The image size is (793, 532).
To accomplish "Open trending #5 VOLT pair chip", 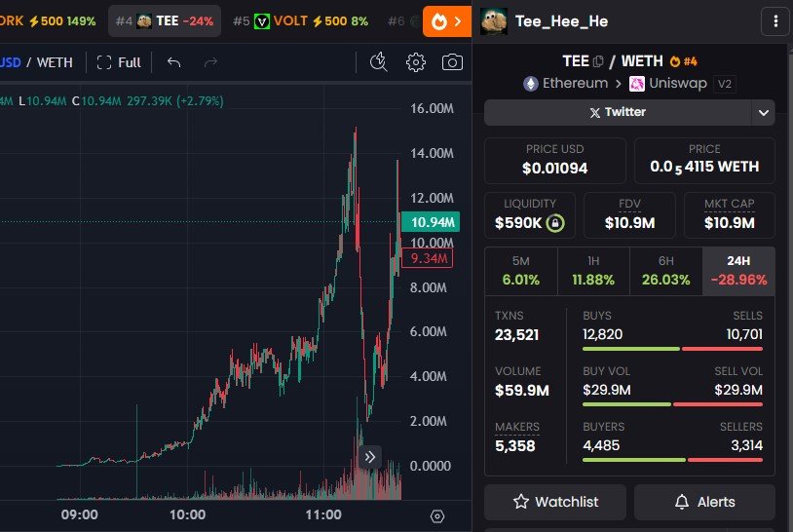I will click(x=300, y=21).
